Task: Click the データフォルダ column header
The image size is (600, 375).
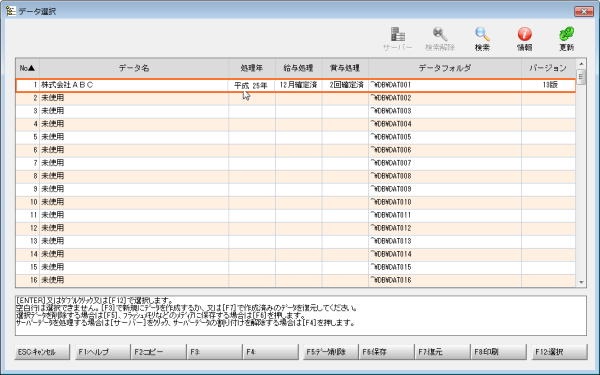Action: tap(445, 68)
